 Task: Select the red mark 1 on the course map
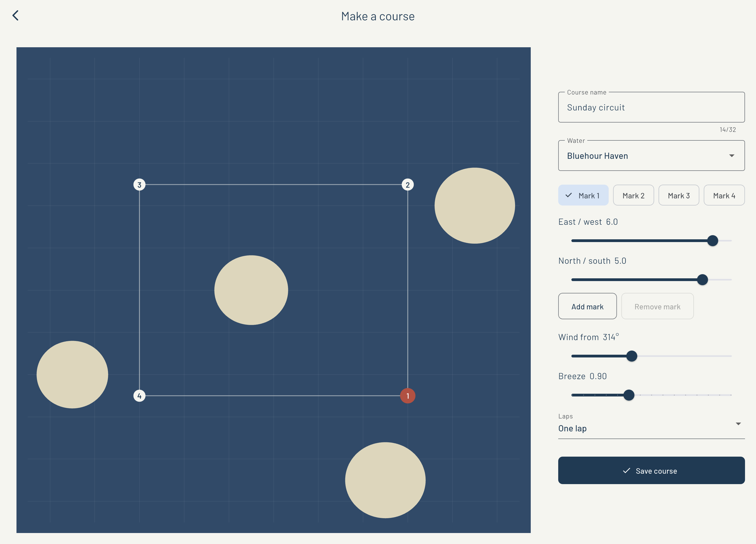407,396
